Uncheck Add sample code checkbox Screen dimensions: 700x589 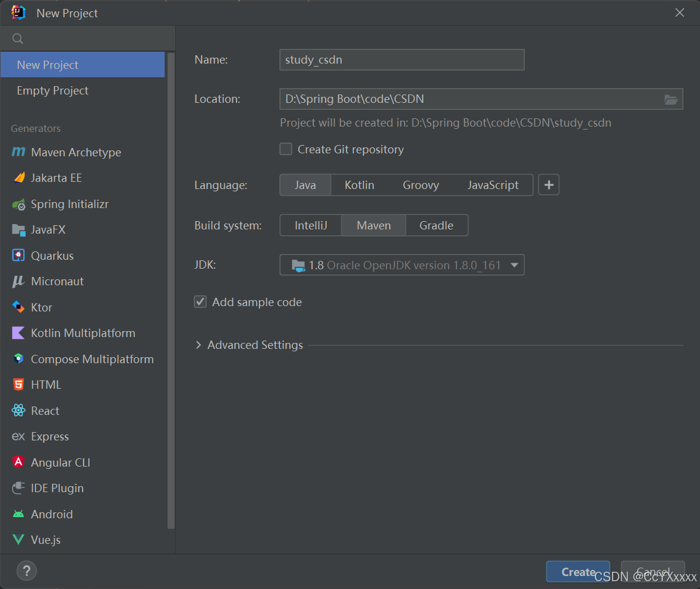coord(200,302)
